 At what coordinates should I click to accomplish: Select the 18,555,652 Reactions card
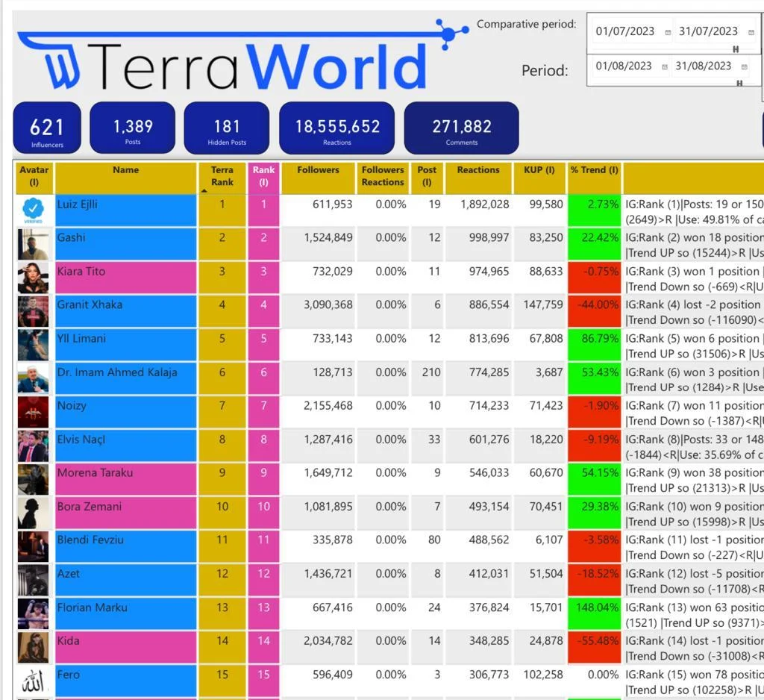pyautogui.click(x=336, y=128)
